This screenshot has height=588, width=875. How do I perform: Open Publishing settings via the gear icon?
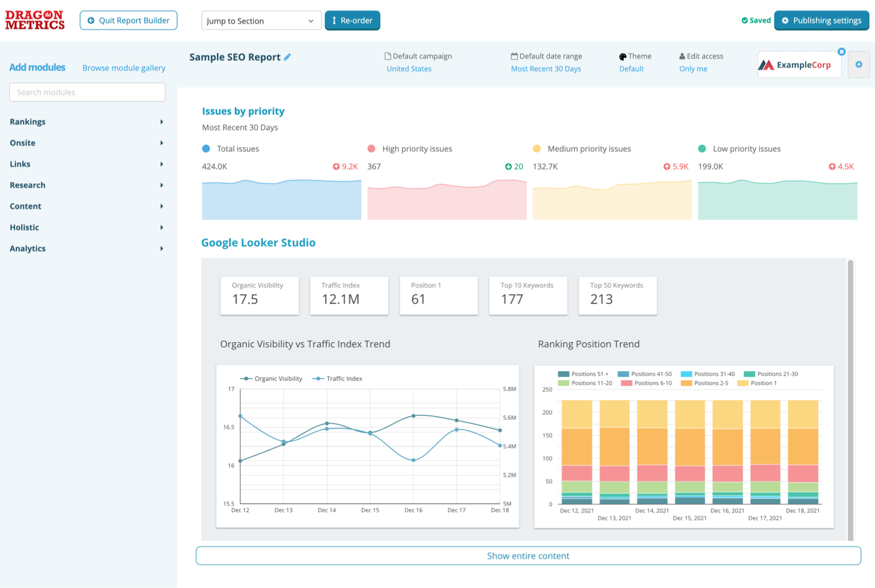[785, 20]
